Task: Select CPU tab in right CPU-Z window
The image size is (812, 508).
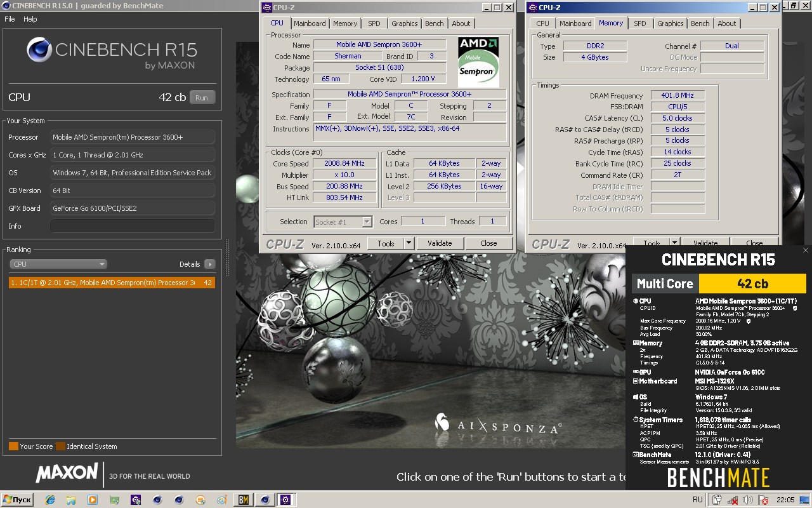Action: (x=543, y=23)
